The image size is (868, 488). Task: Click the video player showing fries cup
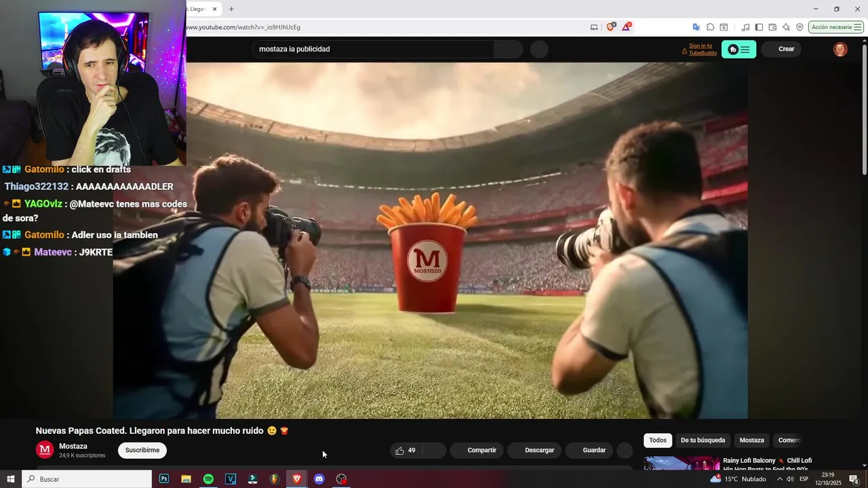click(x=430, y=241)
